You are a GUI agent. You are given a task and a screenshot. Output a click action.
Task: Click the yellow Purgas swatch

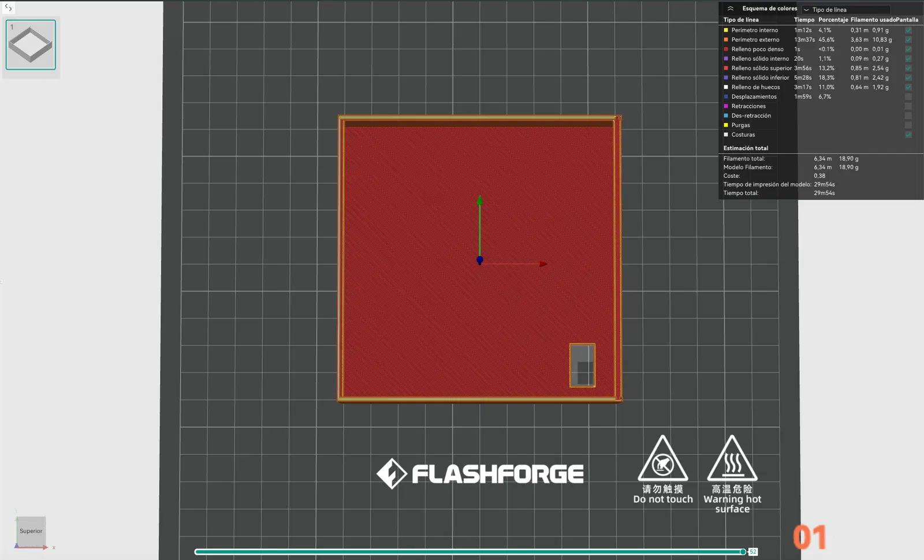coord(726,125)
